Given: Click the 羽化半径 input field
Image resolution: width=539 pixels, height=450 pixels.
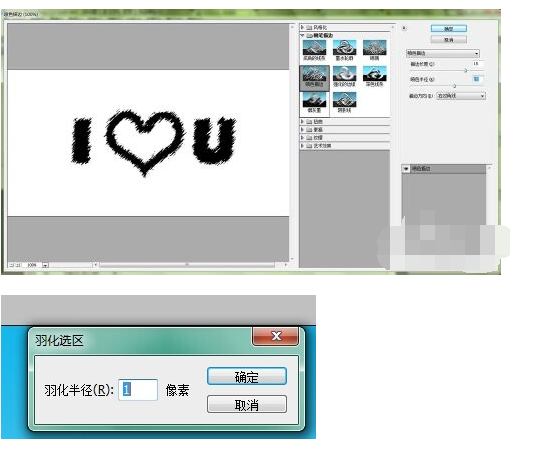Looking at the screenshot, I should click(138, 389).
